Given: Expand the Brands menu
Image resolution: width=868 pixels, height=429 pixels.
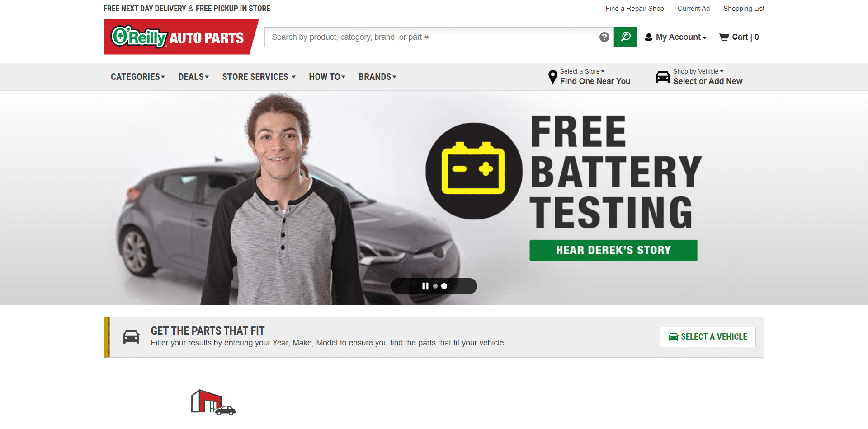Looking at the screenshot, I should (x=377, y=77).
